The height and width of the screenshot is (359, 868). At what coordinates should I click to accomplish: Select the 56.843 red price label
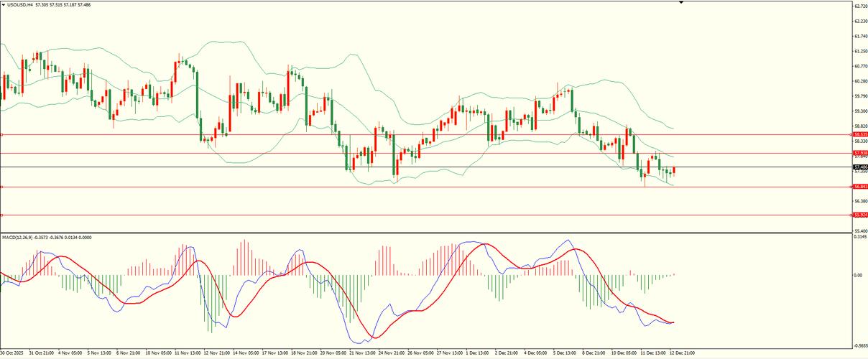(x=860, y=187)
